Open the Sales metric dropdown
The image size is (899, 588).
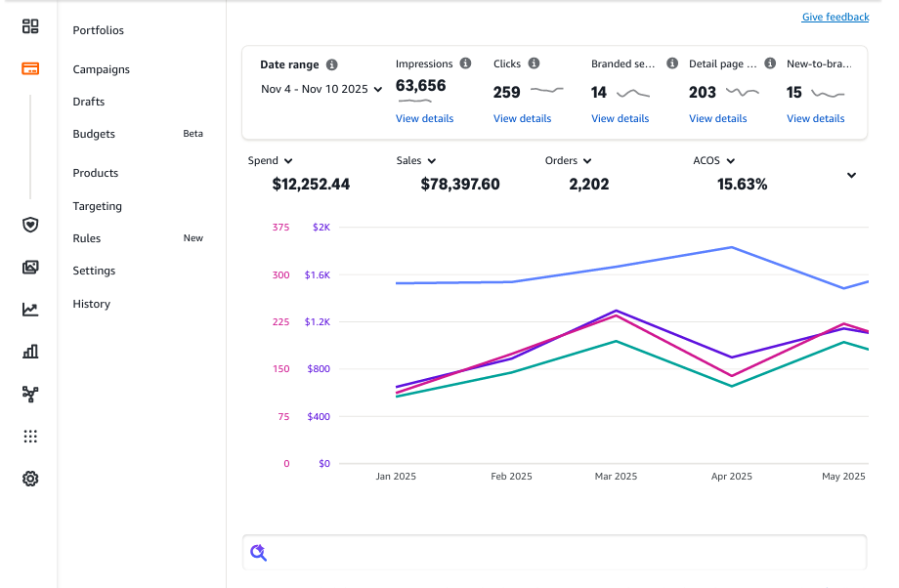tap(416, 161)
